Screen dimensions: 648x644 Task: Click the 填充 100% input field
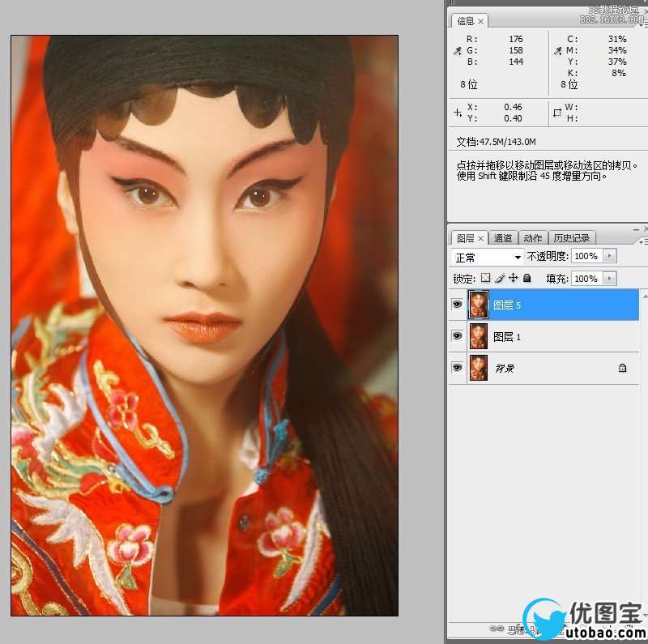tap(586, 278)
